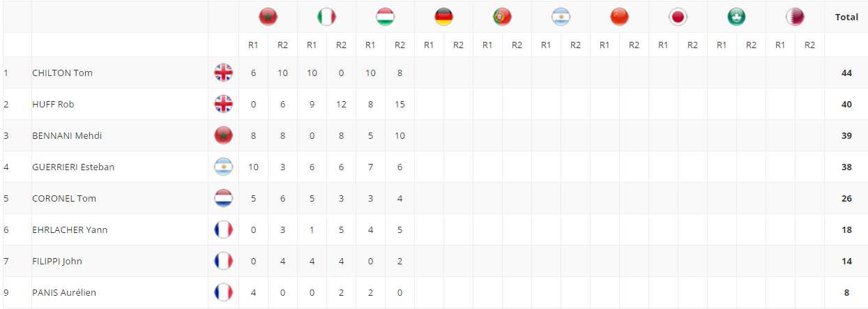This screenshot has width=868, height=309.
Task: Click the Italy flag round header
Action: click(x=326, y=17)
